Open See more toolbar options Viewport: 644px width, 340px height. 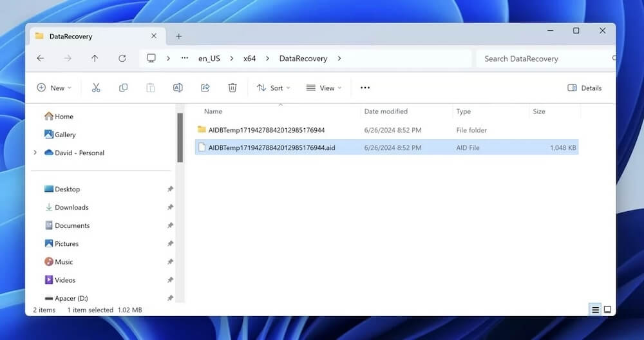click(365, 88)
